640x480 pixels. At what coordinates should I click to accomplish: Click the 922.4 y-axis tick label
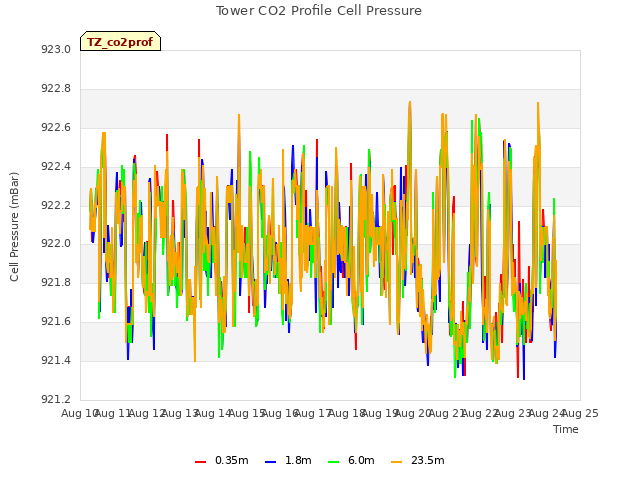pos(56,167)
